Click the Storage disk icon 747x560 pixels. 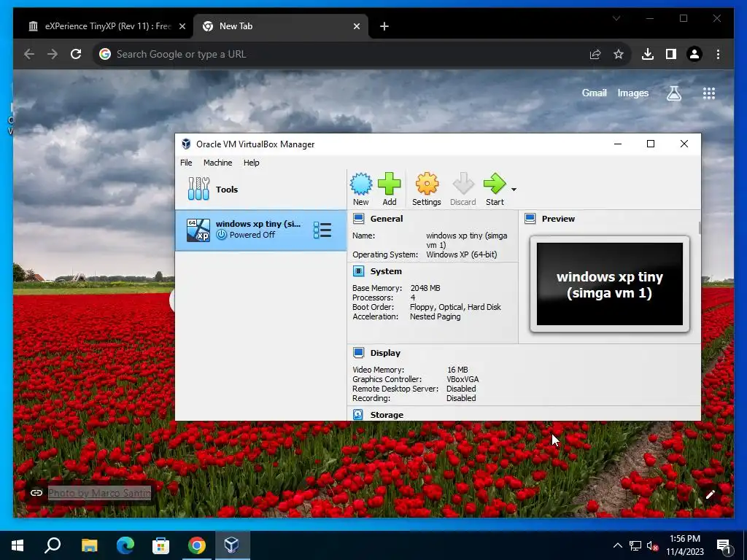[x=358, y=415]
